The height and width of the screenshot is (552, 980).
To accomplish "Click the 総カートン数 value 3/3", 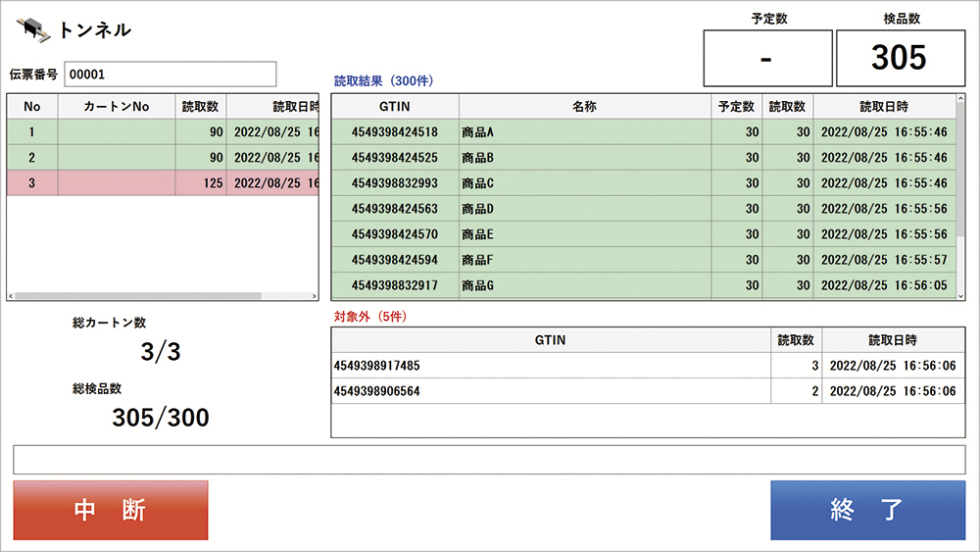I will [161, 352].
